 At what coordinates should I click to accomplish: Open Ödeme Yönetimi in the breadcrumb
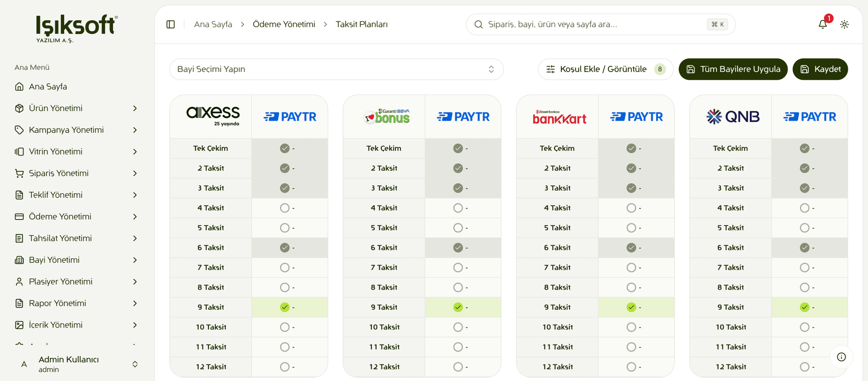tap(284, 24)
